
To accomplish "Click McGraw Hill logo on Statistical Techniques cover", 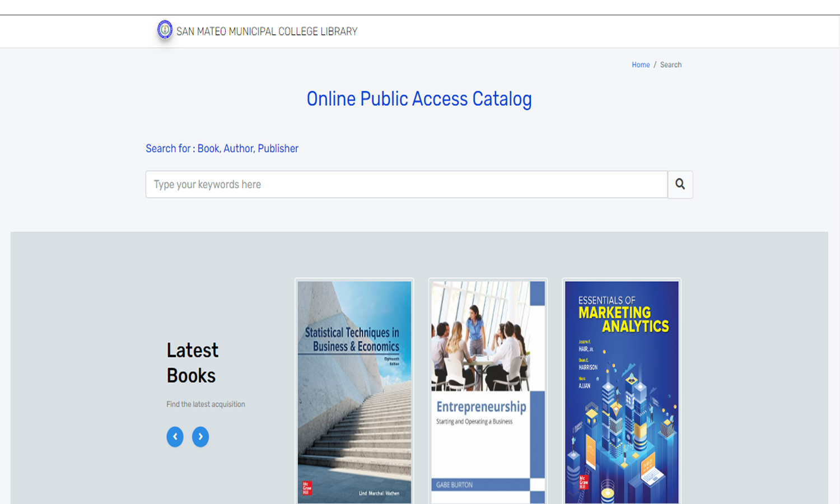I will pos(307,488).
